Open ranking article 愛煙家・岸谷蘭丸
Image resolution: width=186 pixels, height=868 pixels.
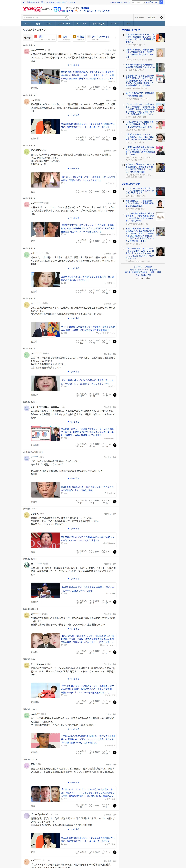140,54
